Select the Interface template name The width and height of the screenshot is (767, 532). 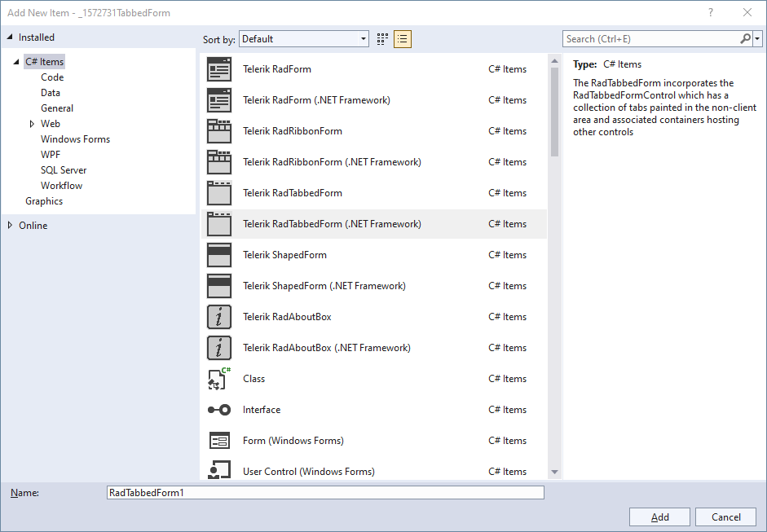[x=262, y=410]
